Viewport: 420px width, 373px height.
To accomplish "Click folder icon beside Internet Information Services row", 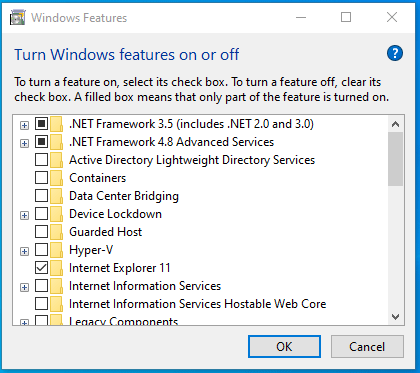I will click(57, 286).
